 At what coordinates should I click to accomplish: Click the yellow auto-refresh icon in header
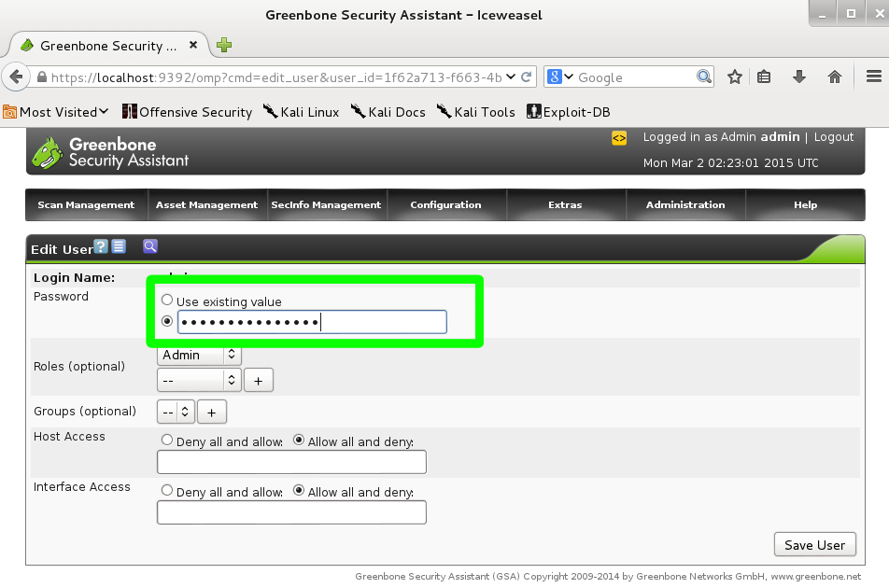[619, 137]
